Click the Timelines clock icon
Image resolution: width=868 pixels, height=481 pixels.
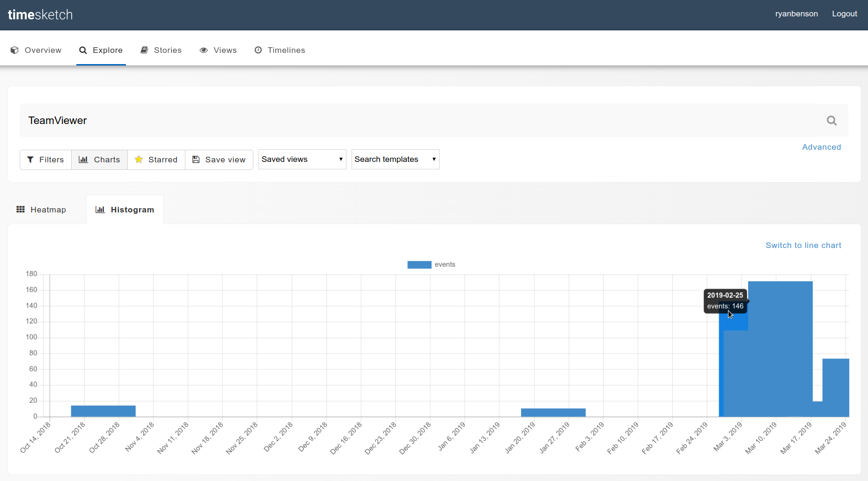point(258,50)
